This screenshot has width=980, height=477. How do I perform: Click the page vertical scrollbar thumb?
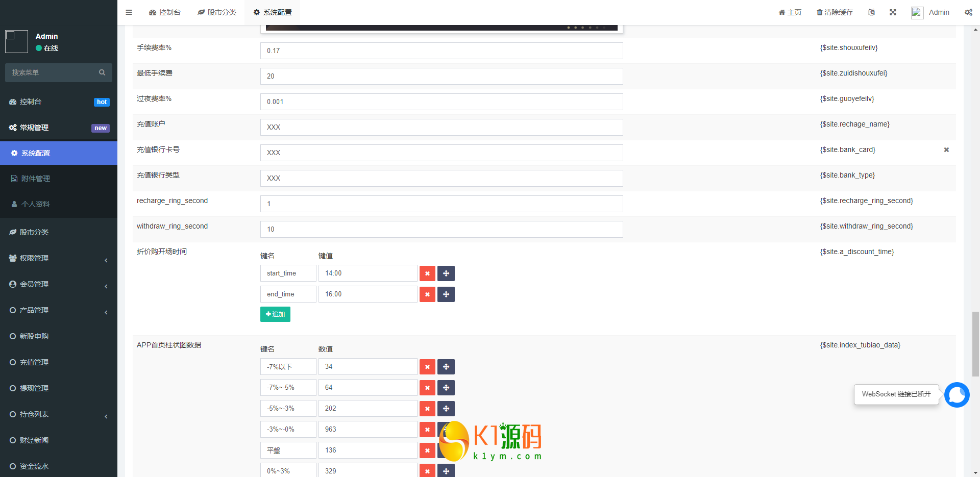[975, 344]
